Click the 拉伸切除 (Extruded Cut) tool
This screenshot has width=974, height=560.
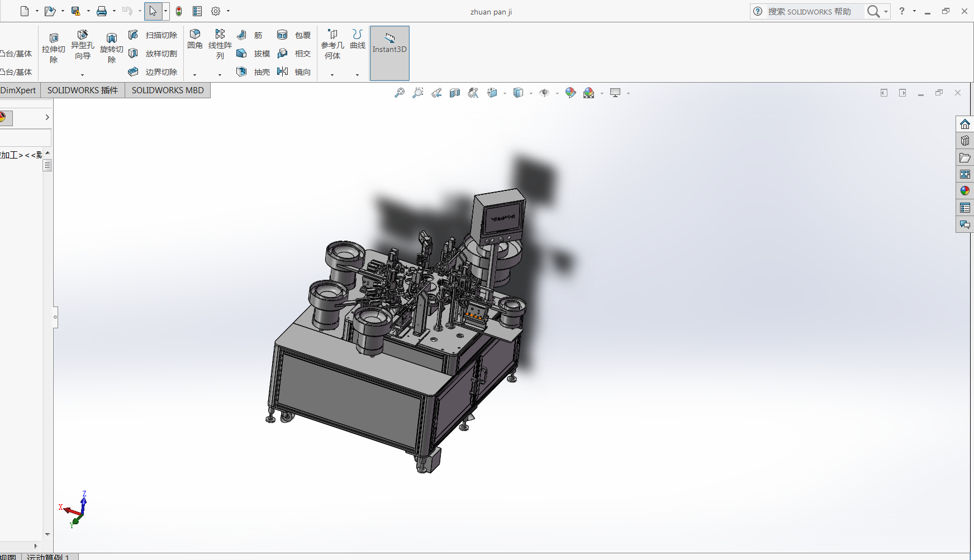coord(54,48)
